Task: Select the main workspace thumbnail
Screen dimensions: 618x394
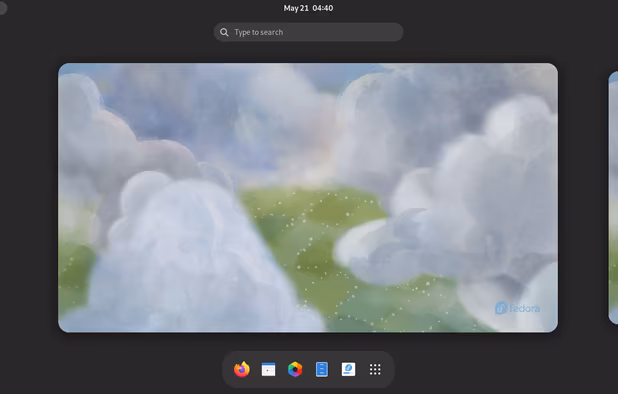Action: click(x=308, y=198)
